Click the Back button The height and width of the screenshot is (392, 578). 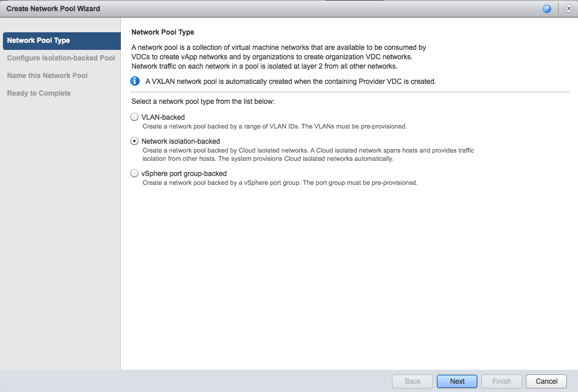[413, 381]
